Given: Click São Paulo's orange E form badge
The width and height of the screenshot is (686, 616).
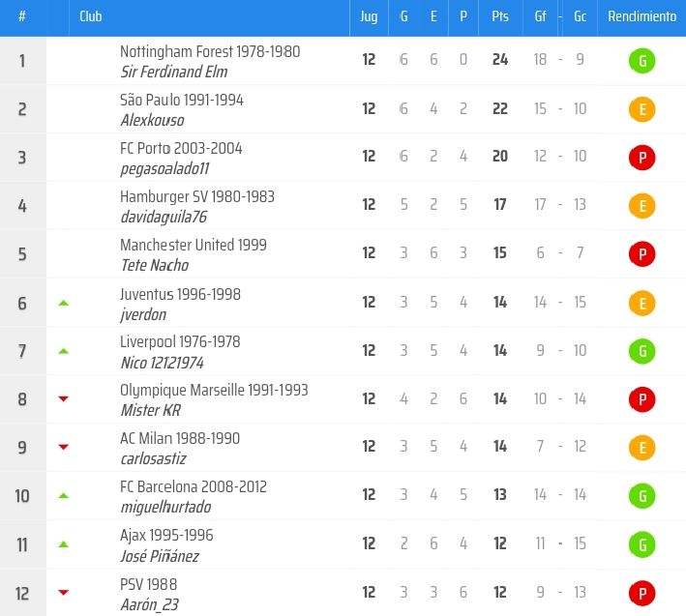Looking at the screenshot, I should pyautogui.click(x=641, y=110).
